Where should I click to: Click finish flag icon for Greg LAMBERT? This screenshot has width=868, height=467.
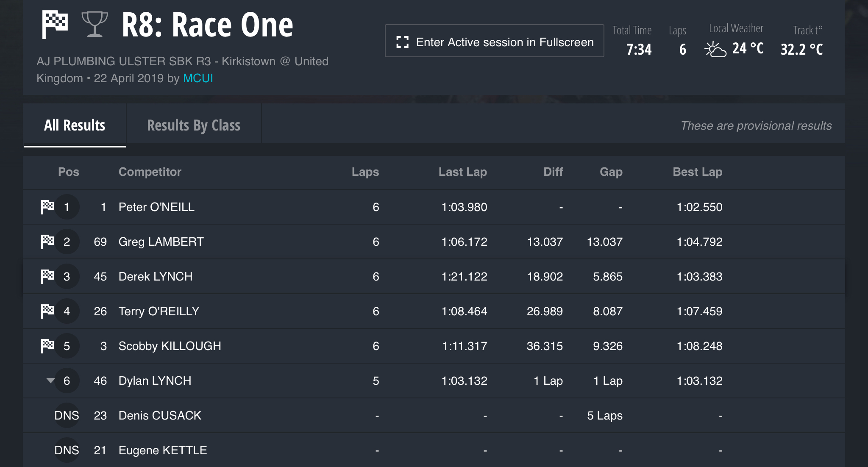47,242
